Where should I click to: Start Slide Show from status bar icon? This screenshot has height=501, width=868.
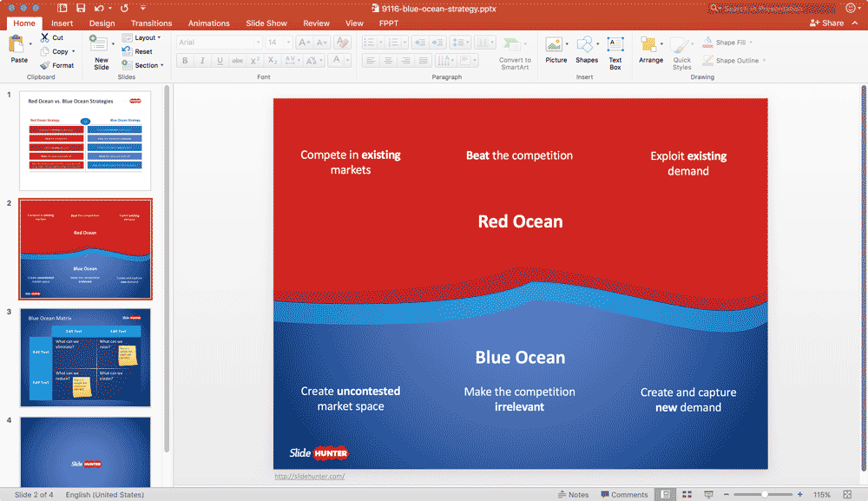707,493
